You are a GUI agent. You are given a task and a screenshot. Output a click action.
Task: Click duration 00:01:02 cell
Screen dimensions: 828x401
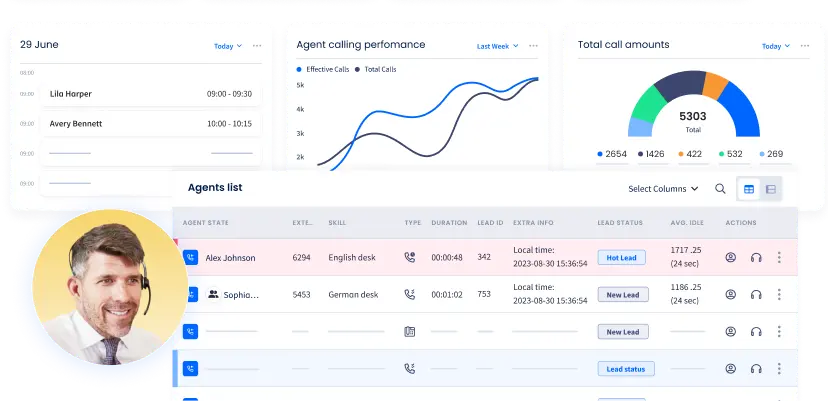447,294
